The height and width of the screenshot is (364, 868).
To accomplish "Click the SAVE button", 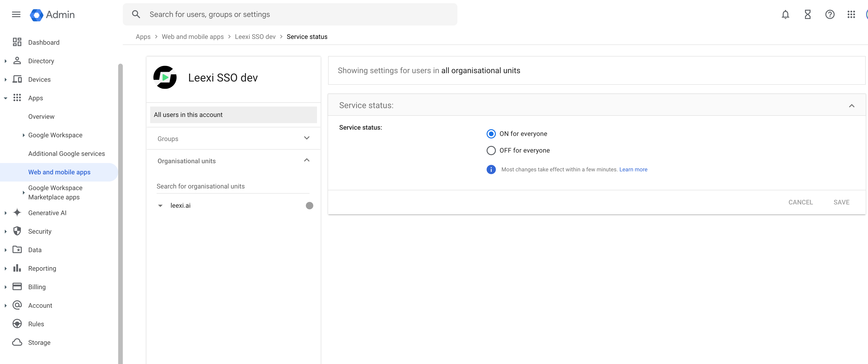I will click(x=841, y=202).
